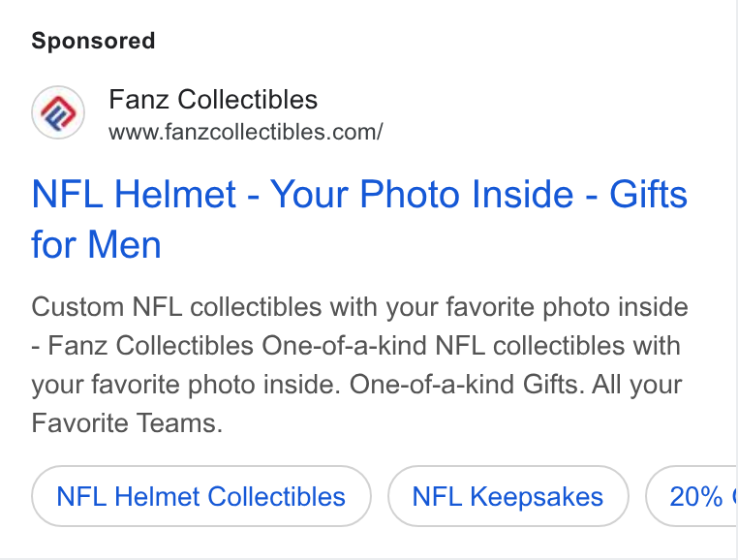Click the bold Sponsored label

coord(93,41)
